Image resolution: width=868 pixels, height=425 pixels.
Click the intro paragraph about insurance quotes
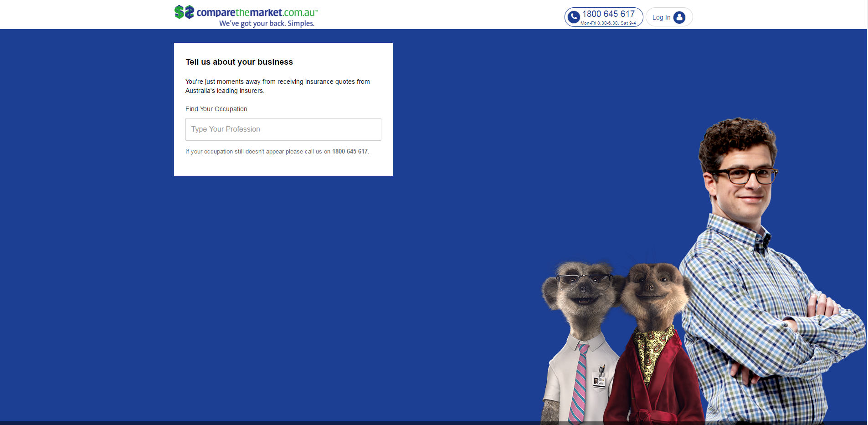tap(277, 86)
